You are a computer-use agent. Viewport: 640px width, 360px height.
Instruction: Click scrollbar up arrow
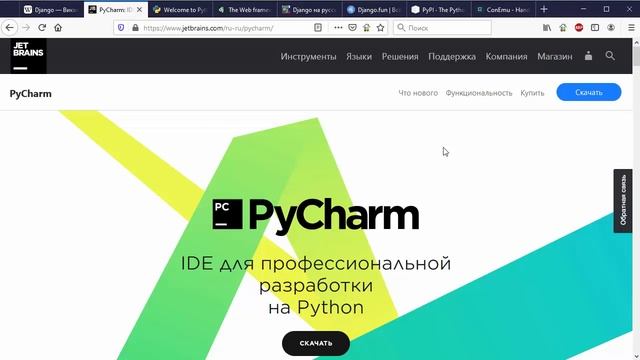coord(636,42)
